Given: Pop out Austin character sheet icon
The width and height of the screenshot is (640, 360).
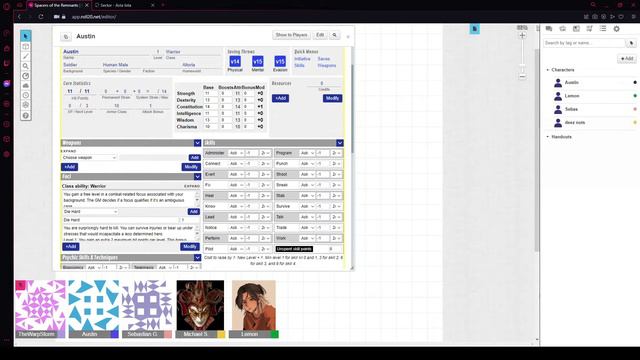Looking at the screenshot, I should tap(66, 37).
